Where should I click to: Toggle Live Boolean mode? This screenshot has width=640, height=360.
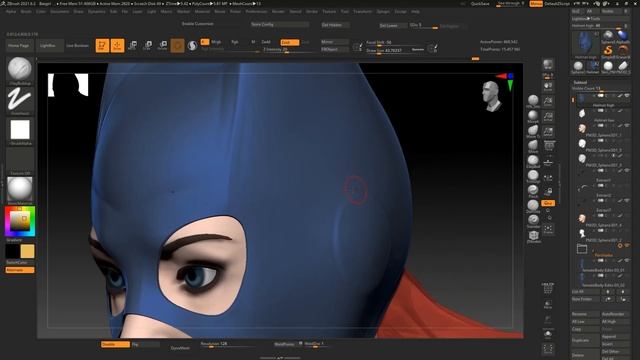click(x=78, y=46)
